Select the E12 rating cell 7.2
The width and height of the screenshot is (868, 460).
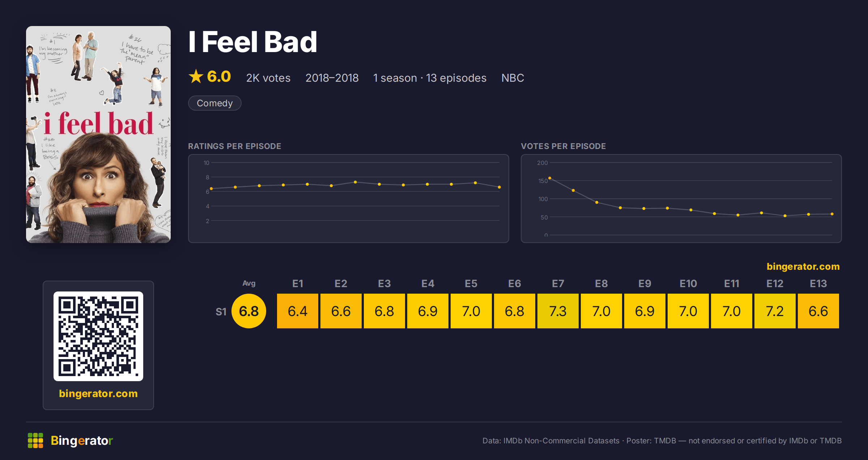point(775,311)
